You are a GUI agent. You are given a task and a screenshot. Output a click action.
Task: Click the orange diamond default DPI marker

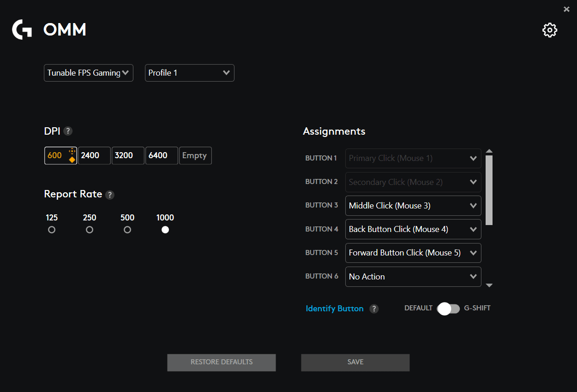[72, 160]
